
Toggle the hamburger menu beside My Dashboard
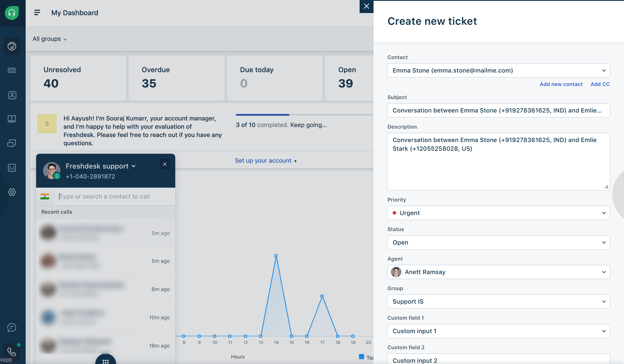click(x=37, y=12)
